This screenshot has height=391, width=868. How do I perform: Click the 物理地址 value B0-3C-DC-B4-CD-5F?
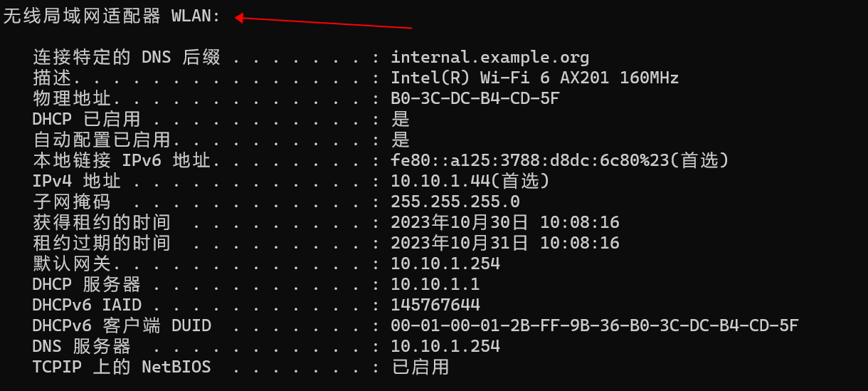click(x=475, y=99)
